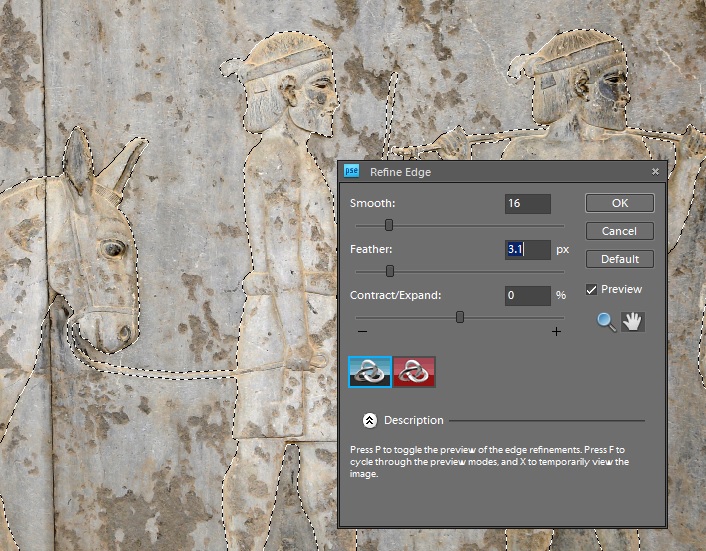Viewport: 706px width, 551px height.
Task: Click the 'Press P to toggle' description text
Action: coord(489,461)
